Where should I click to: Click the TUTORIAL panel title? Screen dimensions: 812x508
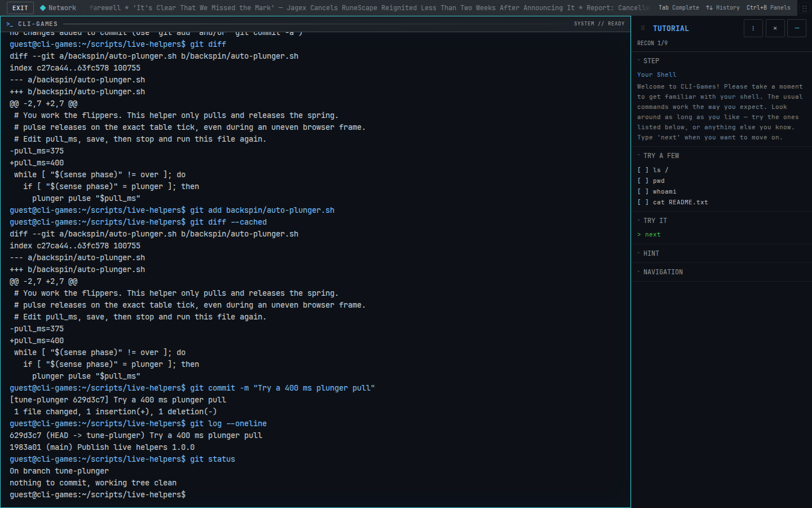670,28
